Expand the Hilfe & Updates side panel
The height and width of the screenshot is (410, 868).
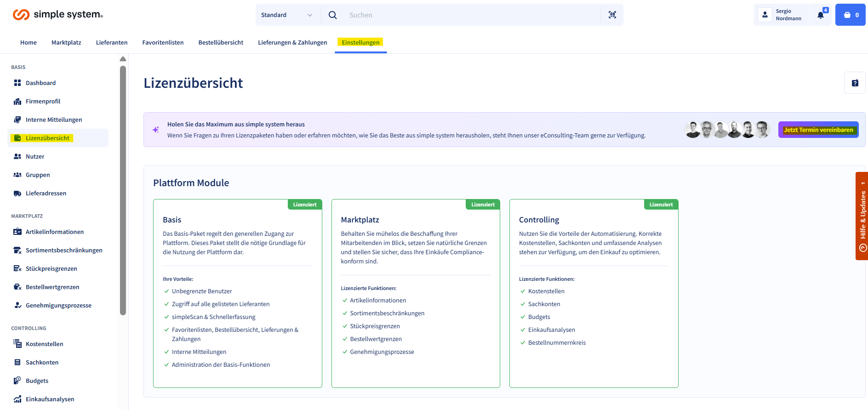(862, 216)
